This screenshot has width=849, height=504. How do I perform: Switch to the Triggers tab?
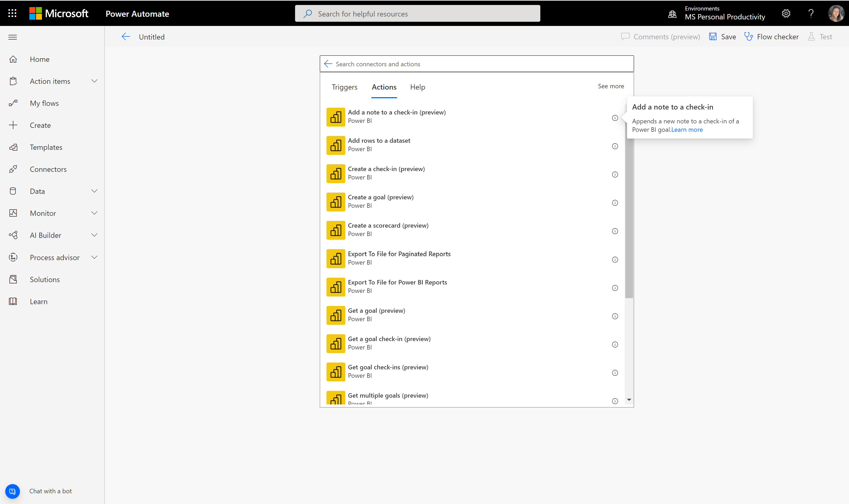(x=344, y=86)
